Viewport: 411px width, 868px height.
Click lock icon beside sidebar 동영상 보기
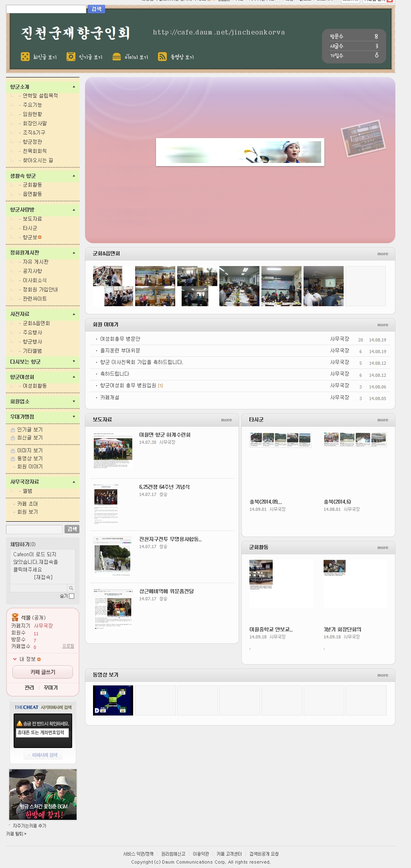pyautogui.click(x=13, y=459)
